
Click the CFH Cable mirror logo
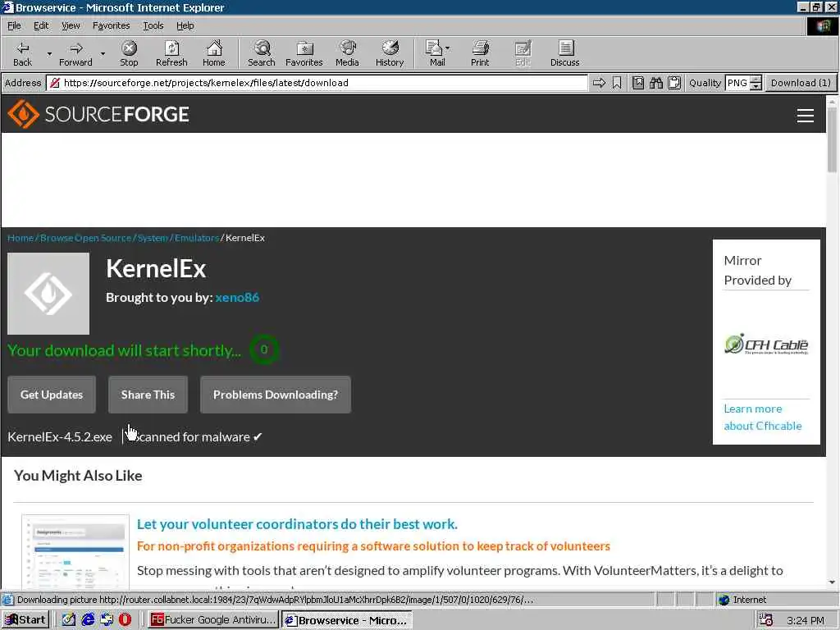click(766, 345)
